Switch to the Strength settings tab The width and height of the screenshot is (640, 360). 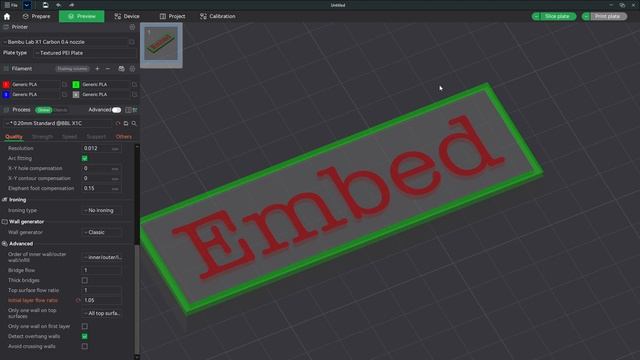tap(42, 137)
